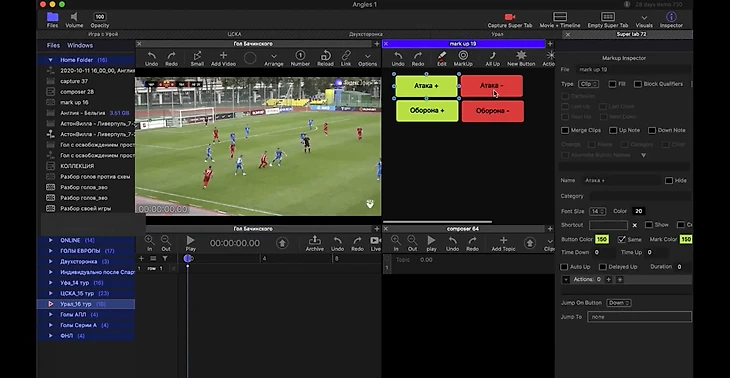Zoom Out on the timeline window
This screenshot has width=730, height=378.
pos(166,243)
